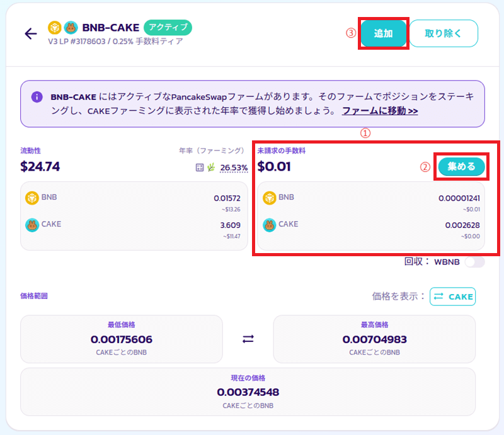Click the farming leaf icon beside 26.53%
The width and height of the screenshot is (504, 435).
[211, 167]
